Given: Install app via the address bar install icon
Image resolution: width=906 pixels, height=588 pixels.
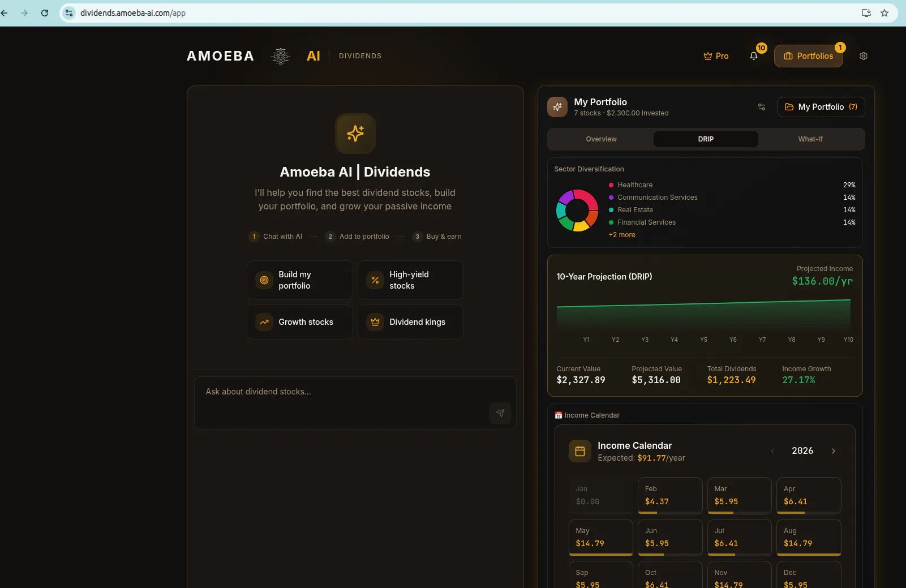Looking at the screenshot, I should [866, 13].
